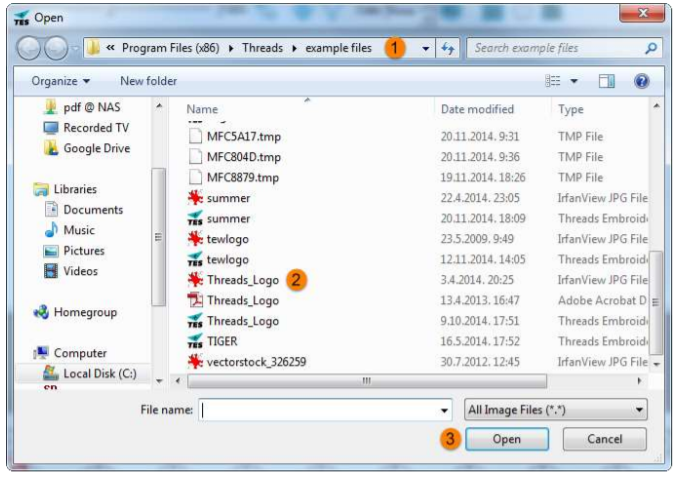Viewport: 681px width, 480px height.
Task: Close the Open dialog window
Action: click(642, 13)
